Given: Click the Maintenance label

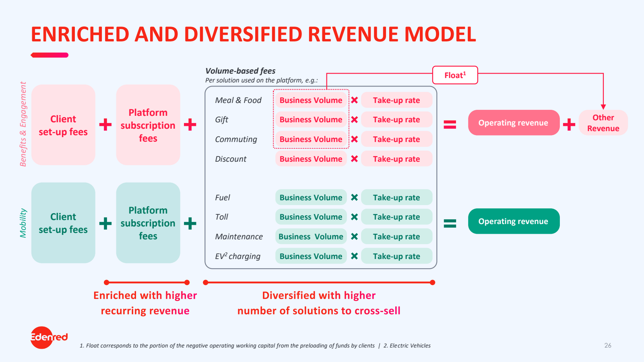Looking at the screenshot, I should pyautogui.click(x=239, y=237).
